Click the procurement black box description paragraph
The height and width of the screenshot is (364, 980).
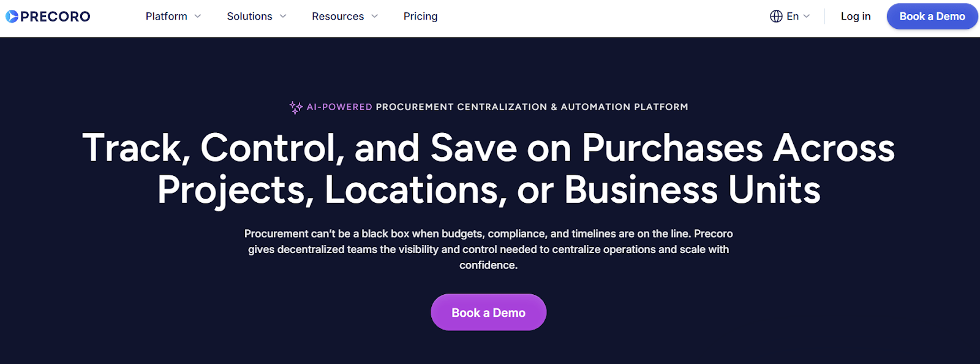coord(489,249)
